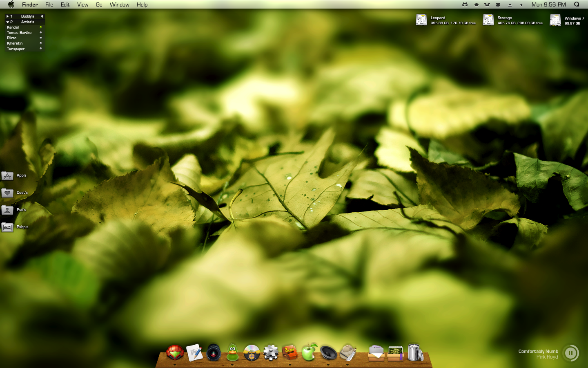The height and width of the screenshot is (368, 588).
Task: Click the leftmost menu bar status icon
Action: click(x=465, y=4)
